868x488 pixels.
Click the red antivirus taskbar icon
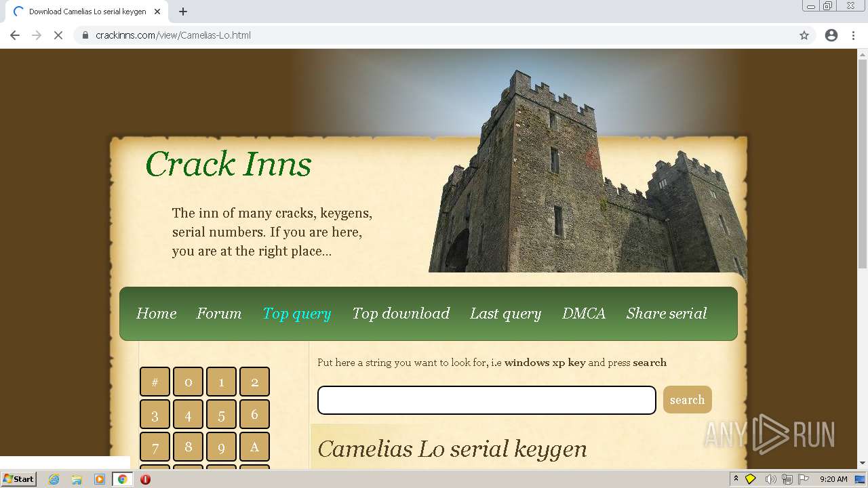tap(145, 479)
